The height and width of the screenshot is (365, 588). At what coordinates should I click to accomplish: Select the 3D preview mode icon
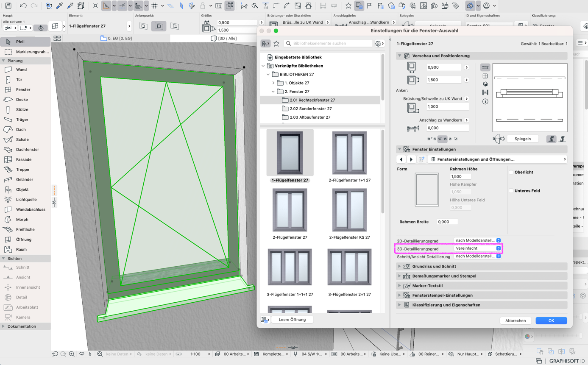coord(485,84)
